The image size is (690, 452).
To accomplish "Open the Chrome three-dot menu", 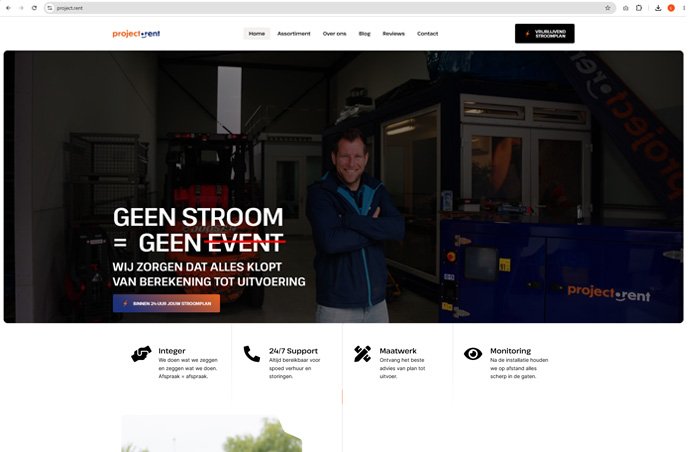I will (x=684, y=8).
